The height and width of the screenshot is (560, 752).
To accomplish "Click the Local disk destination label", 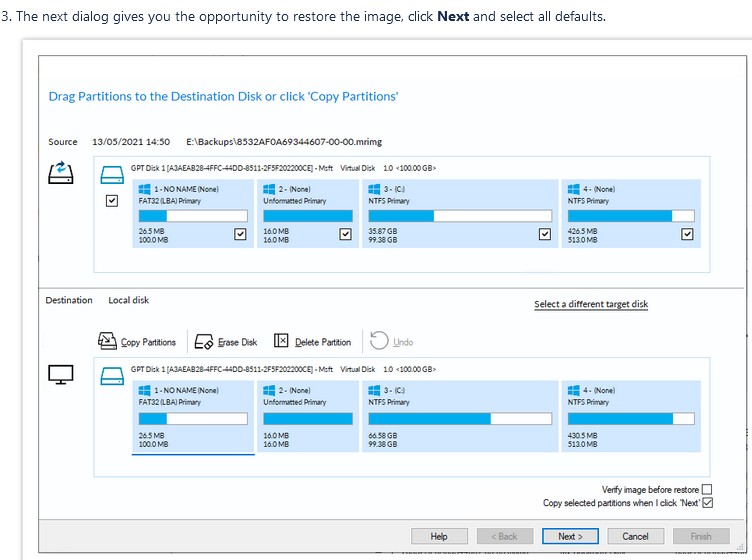I will point(129,300).
